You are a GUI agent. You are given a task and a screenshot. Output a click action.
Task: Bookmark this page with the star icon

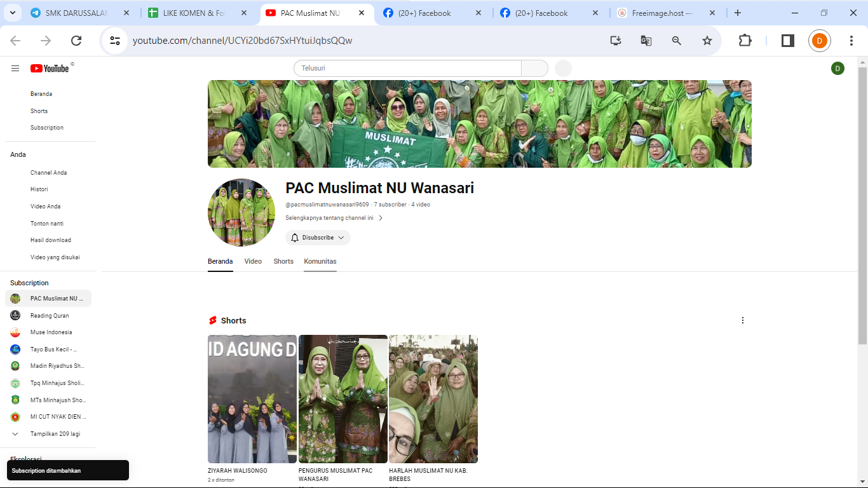click(x=707, y=41)
